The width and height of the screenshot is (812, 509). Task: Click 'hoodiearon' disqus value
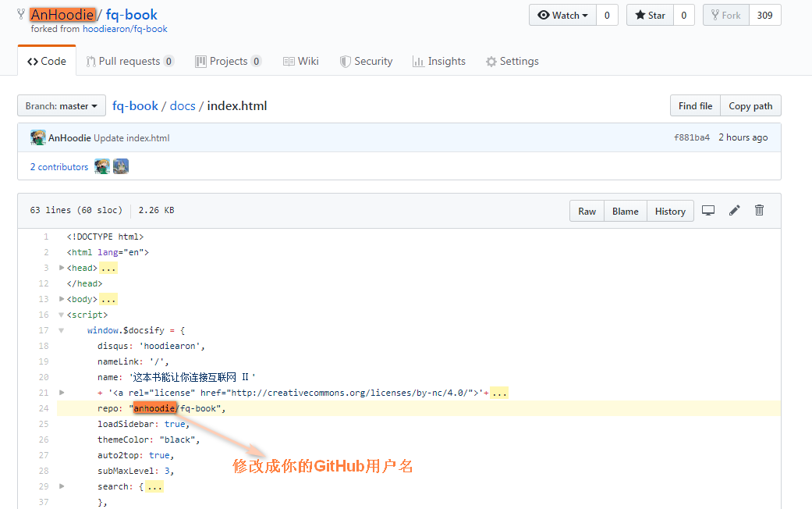tap(169, 346)
